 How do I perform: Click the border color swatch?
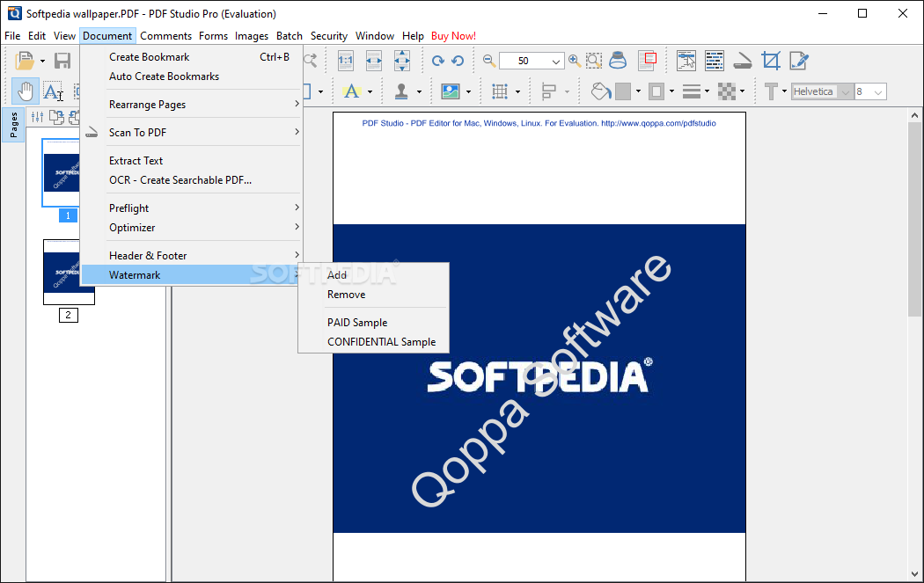[656, 91]
